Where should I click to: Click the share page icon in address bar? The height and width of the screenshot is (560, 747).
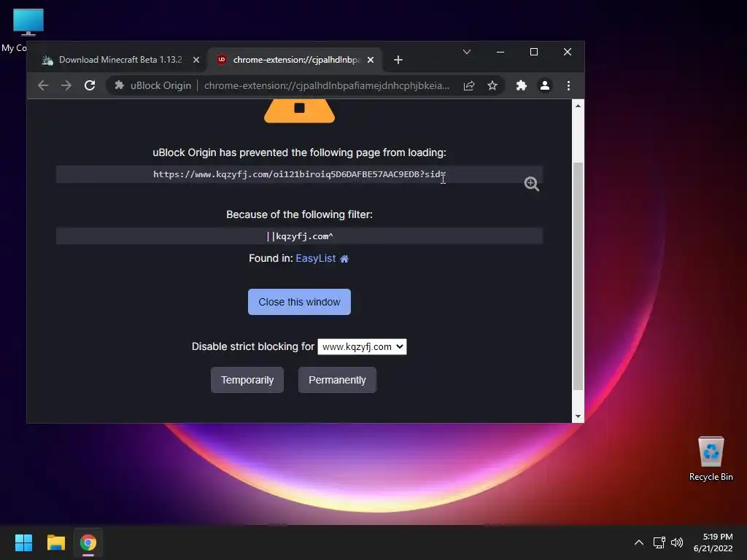[469, 85]
